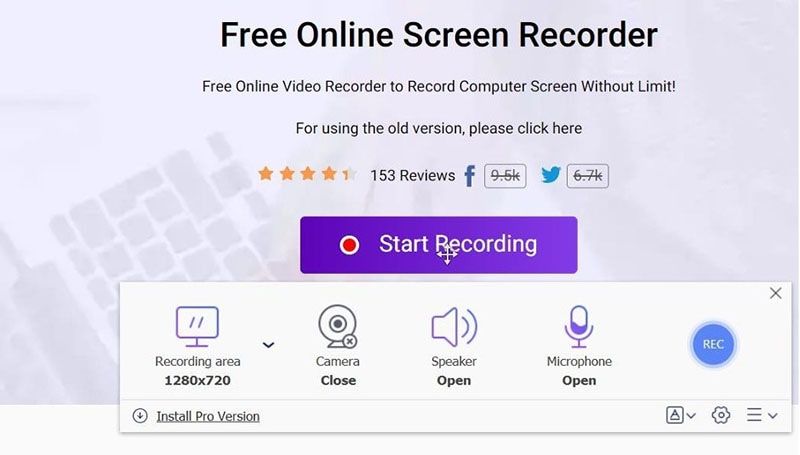Close the recorder toolbar panel
800x455 pixels.
pos(776,293)
